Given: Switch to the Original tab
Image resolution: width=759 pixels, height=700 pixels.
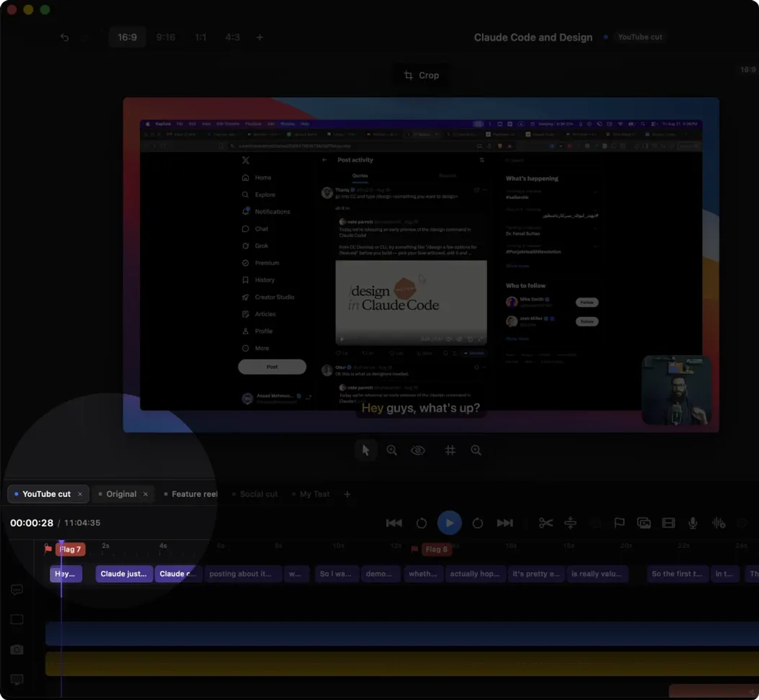Looking at the screenshot, I should click(121, 494).
